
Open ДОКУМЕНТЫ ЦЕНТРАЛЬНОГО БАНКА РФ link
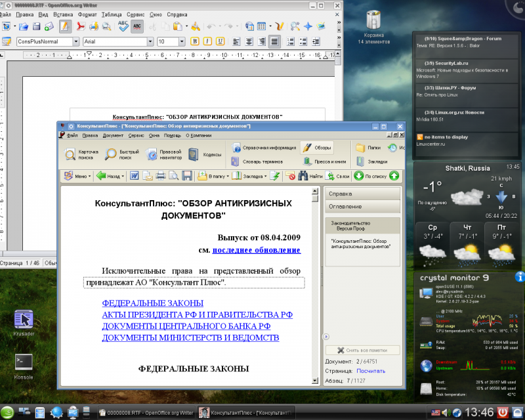click(186, 326)
